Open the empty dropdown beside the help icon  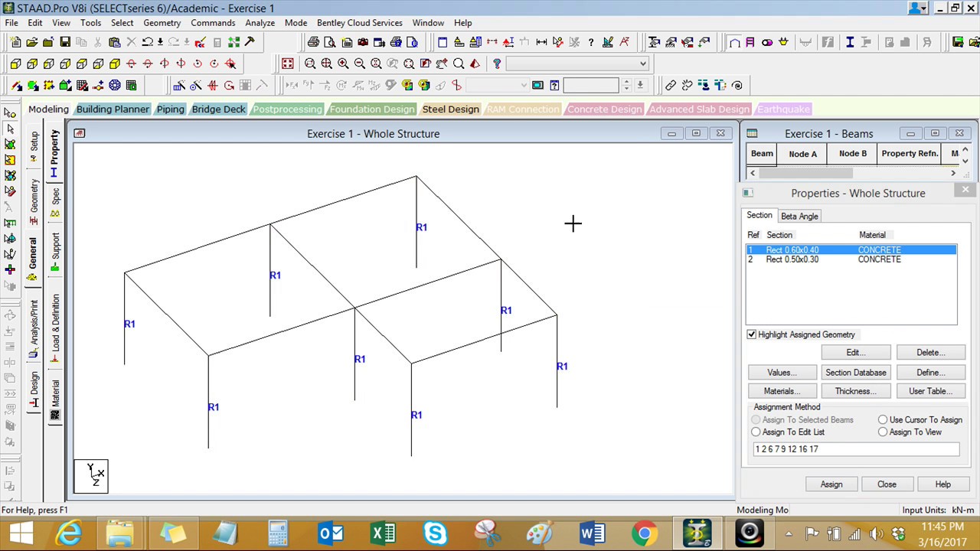[577, 64]
